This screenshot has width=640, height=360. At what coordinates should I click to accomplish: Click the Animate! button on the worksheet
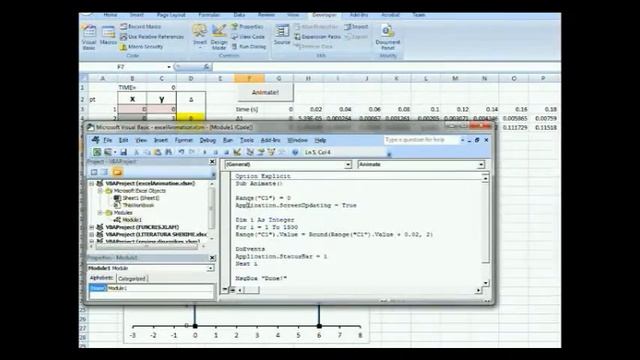coord(265,93)
